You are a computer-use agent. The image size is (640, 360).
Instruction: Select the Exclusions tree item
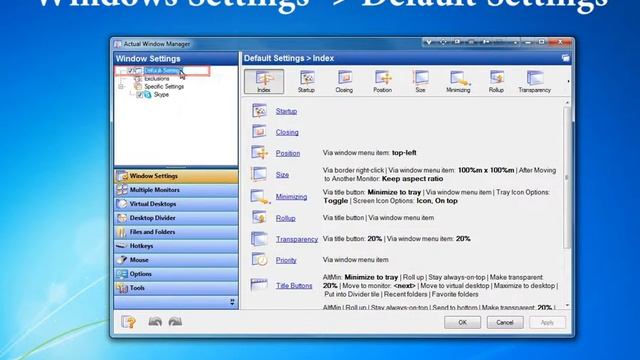[156, 78]
